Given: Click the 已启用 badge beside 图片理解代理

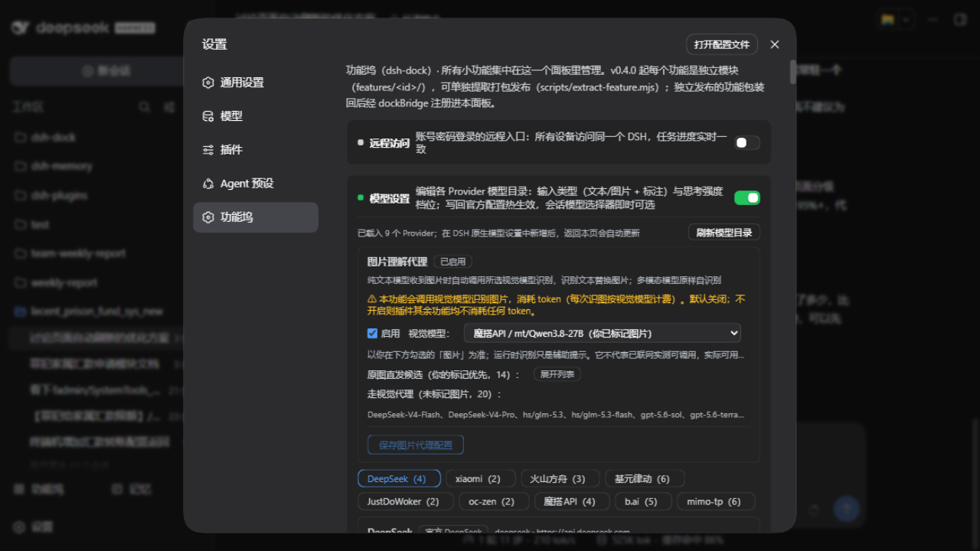Looking at the screenshot, I should pos(452,262).
